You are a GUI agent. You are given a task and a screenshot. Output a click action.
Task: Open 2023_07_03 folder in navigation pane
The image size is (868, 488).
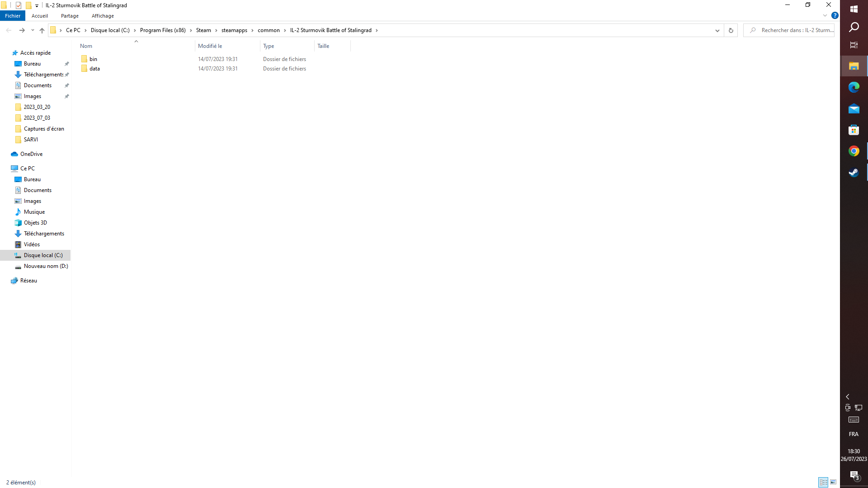[x=37, y=118]
